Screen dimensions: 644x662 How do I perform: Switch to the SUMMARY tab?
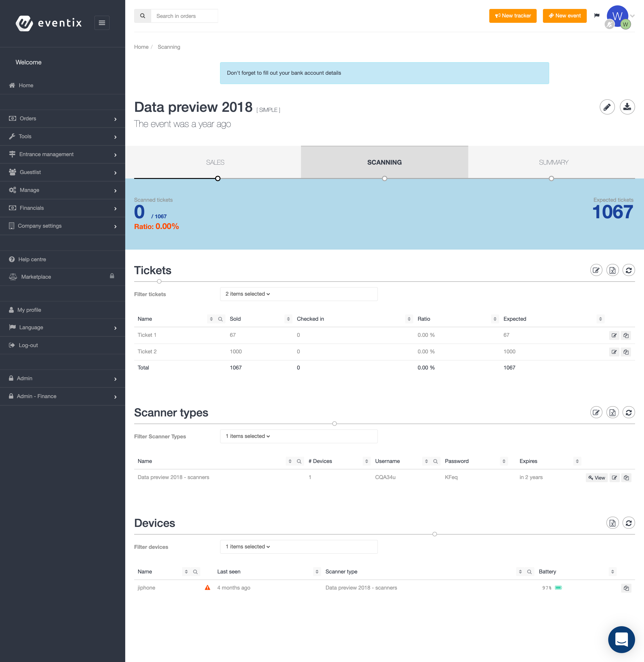553,162
